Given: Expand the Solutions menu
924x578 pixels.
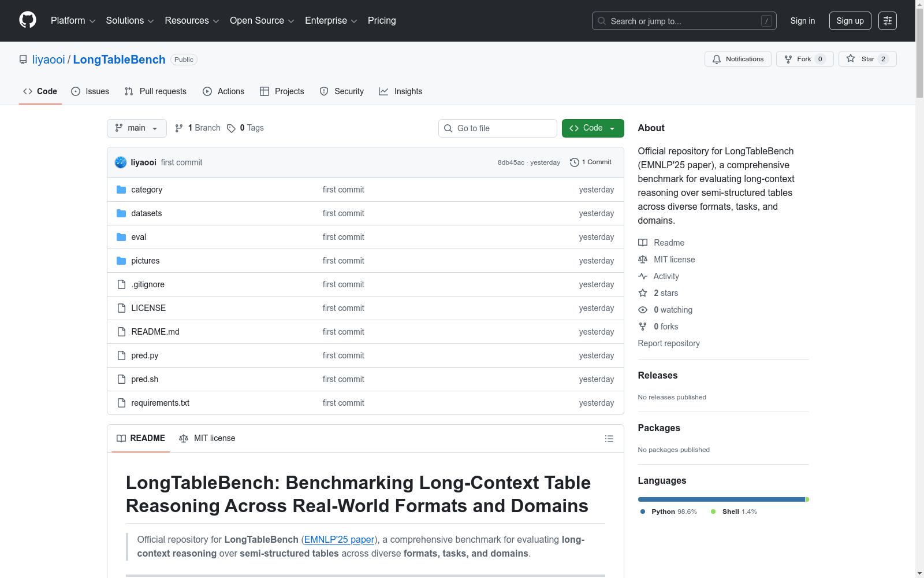Looking at the screenshot, I should [x=130, y=21].
